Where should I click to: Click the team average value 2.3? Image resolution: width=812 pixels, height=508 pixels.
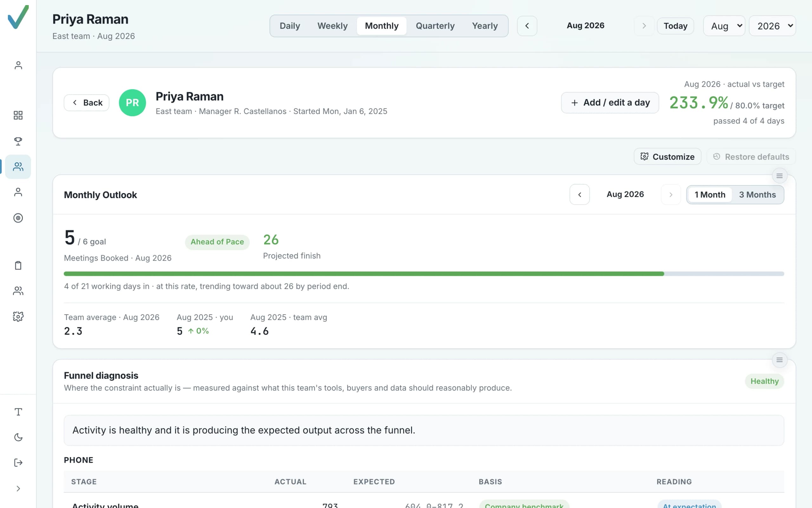click(73, 331)
